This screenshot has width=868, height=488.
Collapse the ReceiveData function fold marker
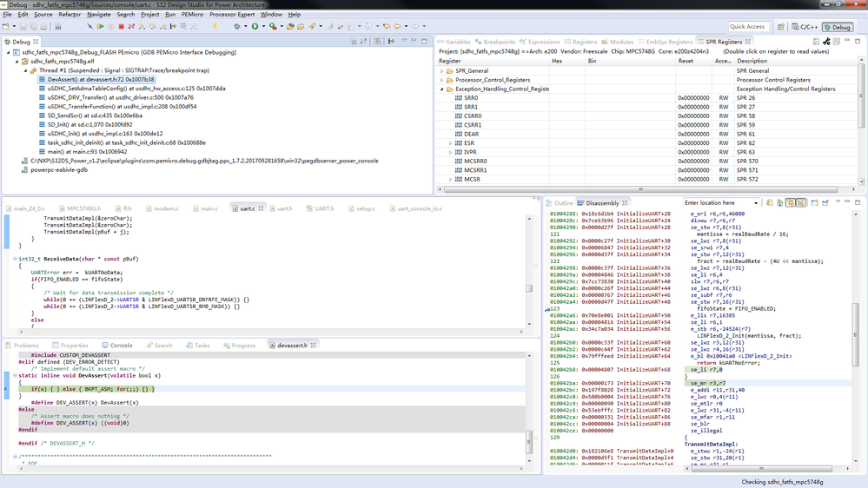pyautogui.click(x=15, y=259)
